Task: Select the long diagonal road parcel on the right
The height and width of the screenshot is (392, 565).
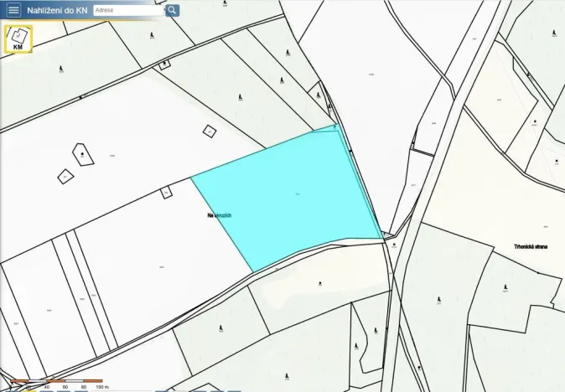Action: point(443,194)
